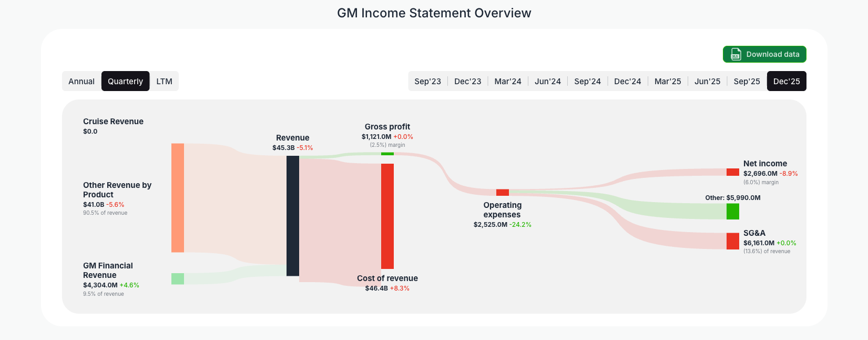Image resolution: width=868 pixels, height=340 pixels.
Task: Select the Net income node bar
Action: (x=732, y=172)
